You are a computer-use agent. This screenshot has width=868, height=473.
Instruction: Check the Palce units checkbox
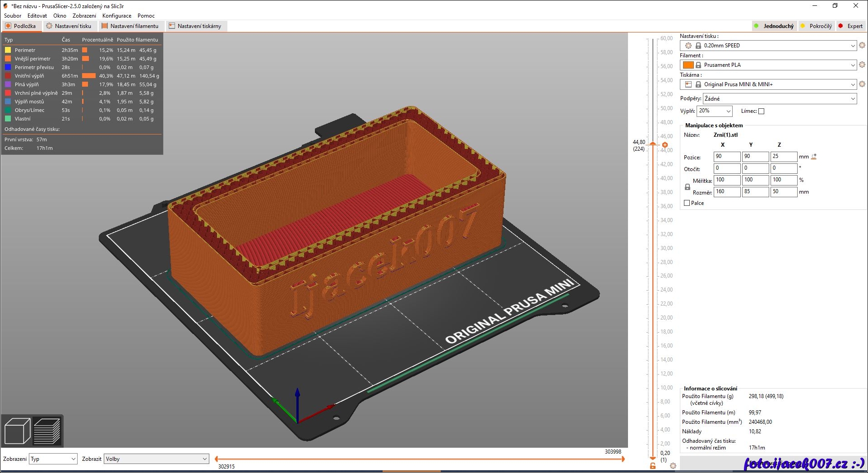pyautogui.click(x=687, y=203)
